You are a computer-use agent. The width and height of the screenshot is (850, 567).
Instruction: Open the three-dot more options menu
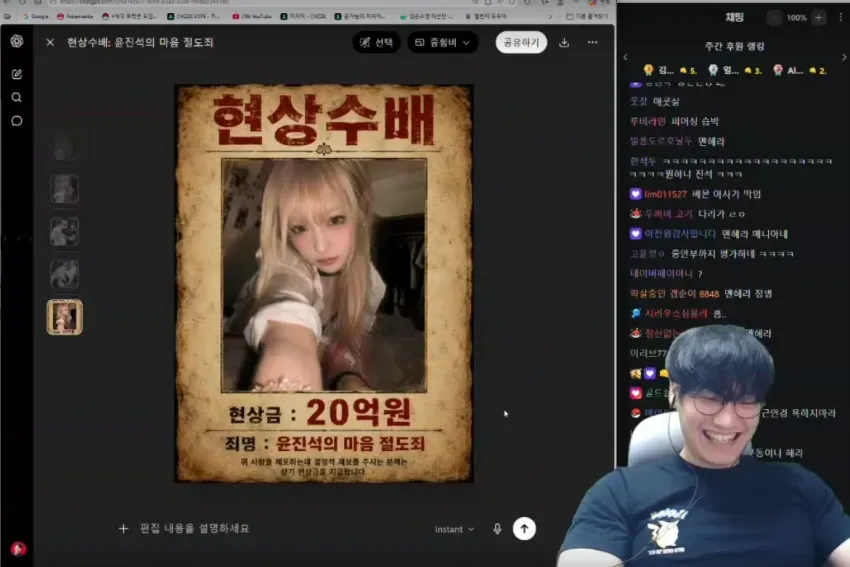(593, 42)
